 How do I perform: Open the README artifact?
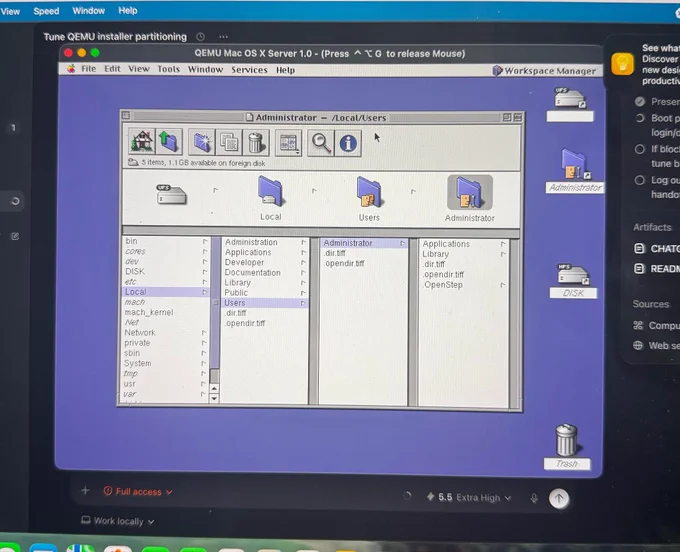(656, 268)
